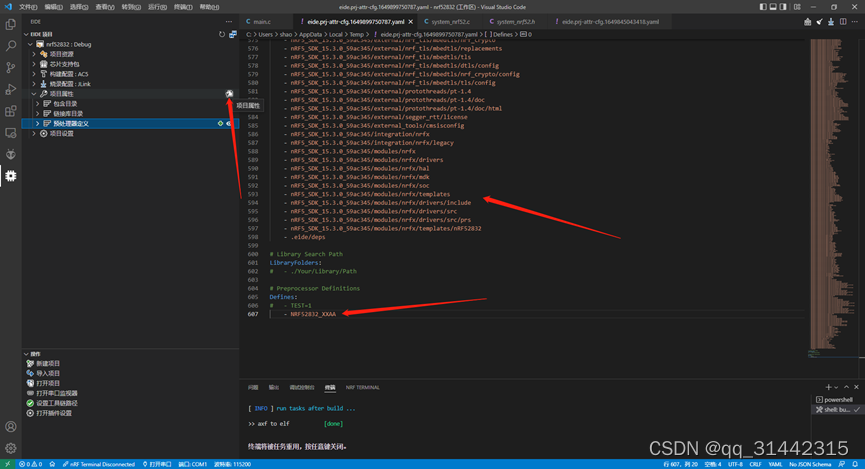The image size is (865, 469).
Task: Maximize the panel using the up chevron
Action: point(846,387)
